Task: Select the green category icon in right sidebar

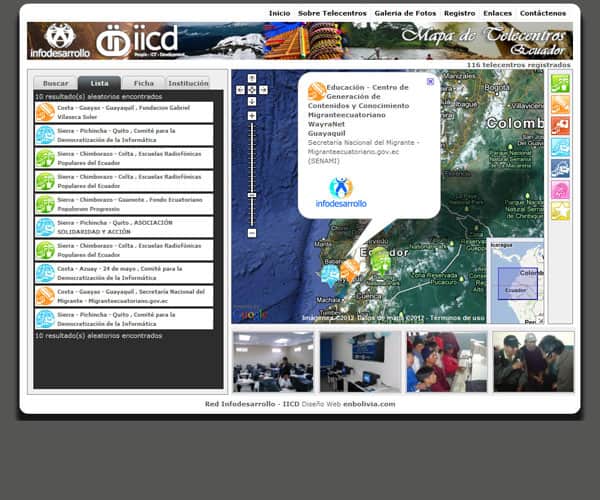Action: coord(560,83)
